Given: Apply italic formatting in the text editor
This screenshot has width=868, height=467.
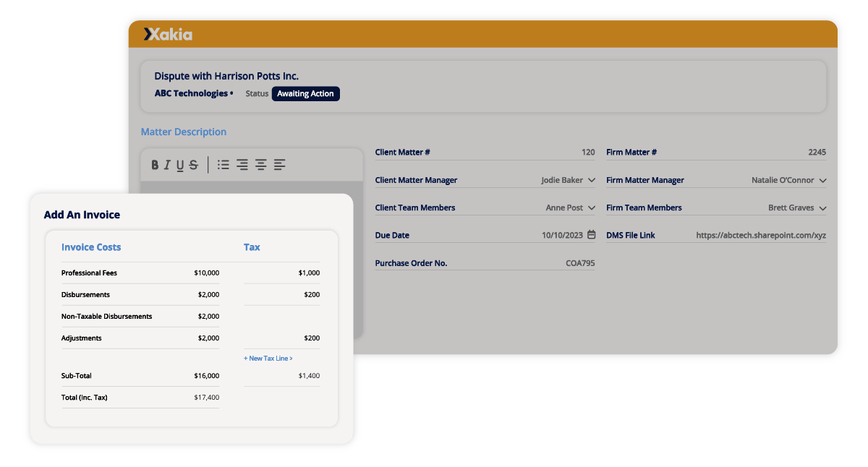Looking at the screenshot, I should pyautogui.click(x=167, y=164).
